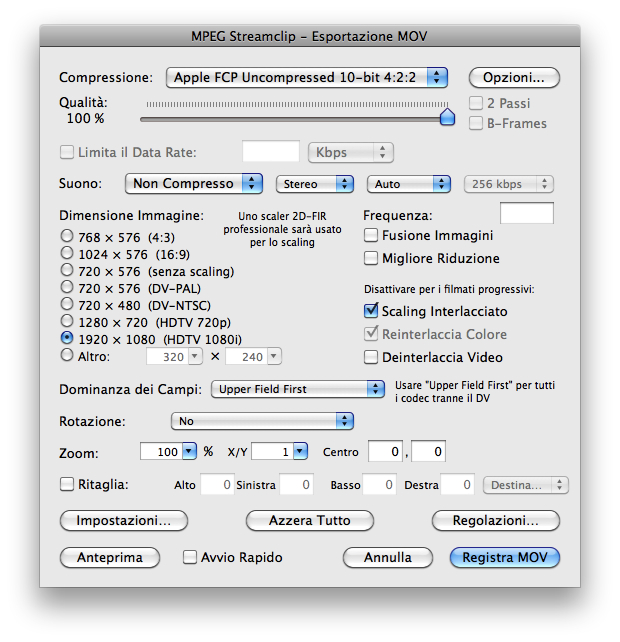Select the Altro custom size radio

tap(67, 355)
